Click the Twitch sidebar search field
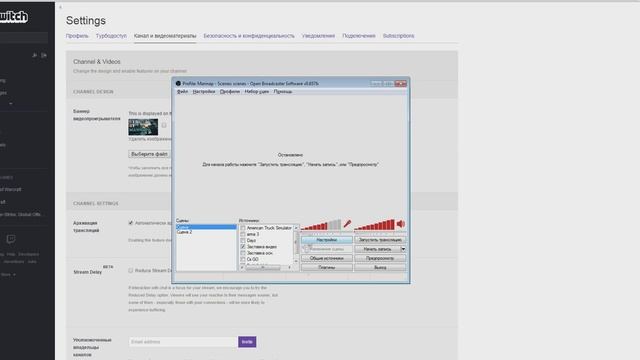Screen dimensions: 640x360 coord(24,38)
